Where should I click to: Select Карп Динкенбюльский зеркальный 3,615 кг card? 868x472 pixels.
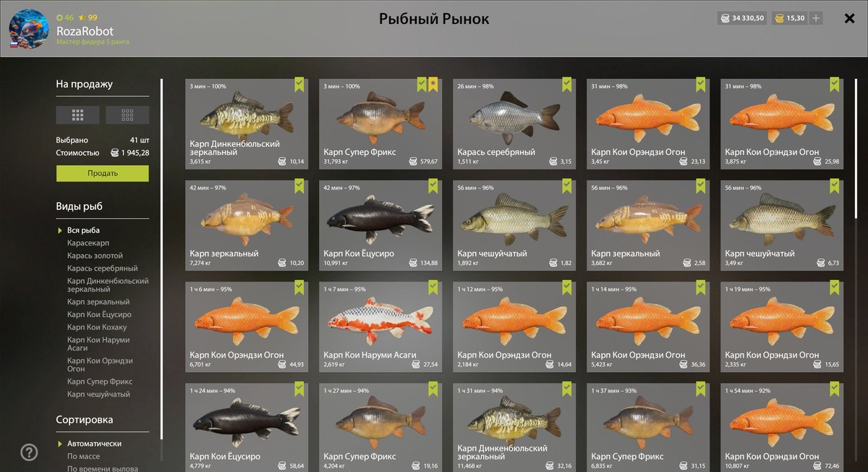(x=247, y=124)
